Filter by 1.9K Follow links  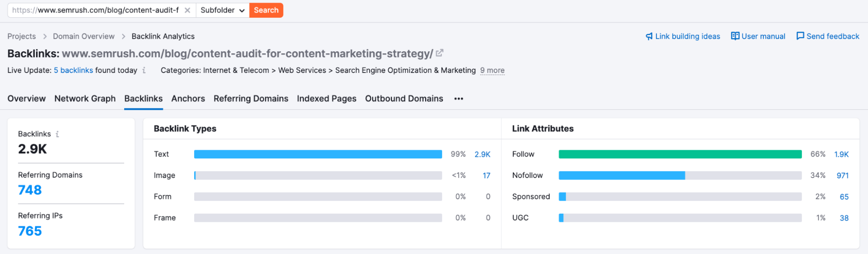pyautogui.click(x=842, y=154)
